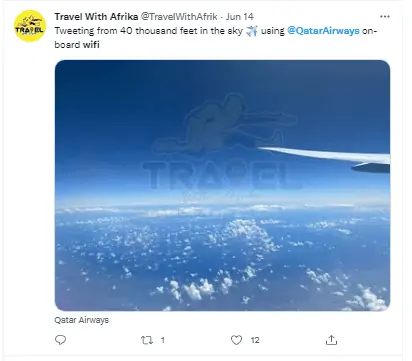Open the share upload arrow icon
Screen dimensions: 412x361
[x=331, y=340]
